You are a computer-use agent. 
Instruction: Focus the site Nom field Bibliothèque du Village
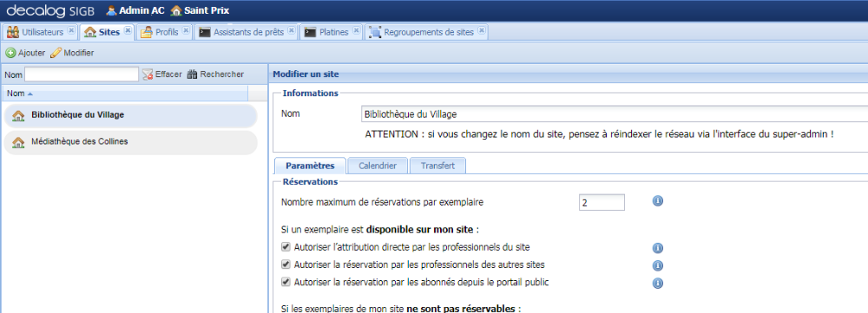(614, 114)
